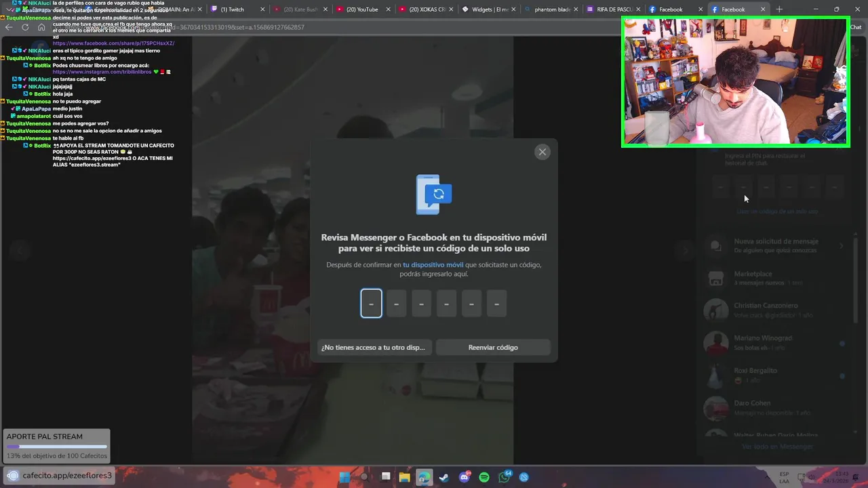Reload the page with refresh icon
Screen dimensions: 868x488
click(25, 27)
